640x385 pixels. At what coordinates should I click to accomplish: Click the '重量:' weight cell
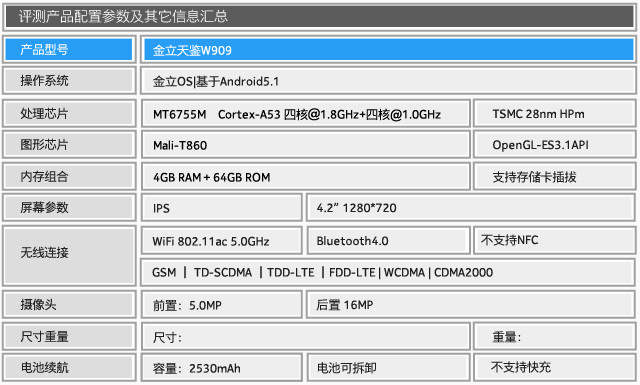[x=555, y=336]
